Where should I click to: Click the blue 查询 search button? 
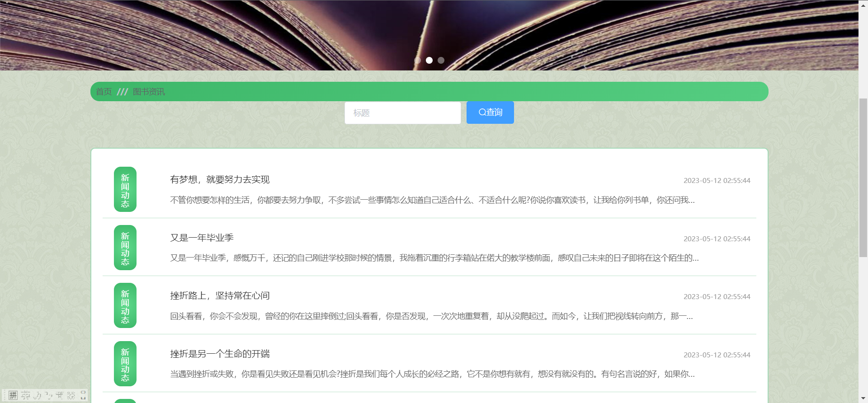(490, 112)
